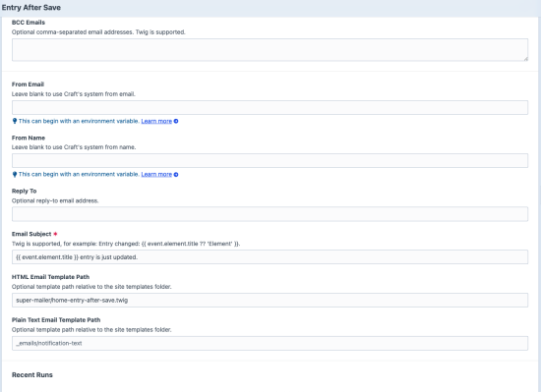Image resolution: width=541 pixels, height=392 pixels.
Task: Click the BCC Emails label
Action: click(x=29, y=23)
